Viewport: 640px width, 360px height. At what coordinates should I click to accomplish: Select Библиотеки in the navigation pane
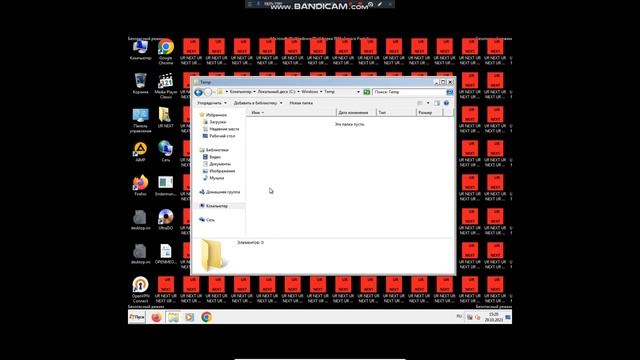click(x=213, y=150)
